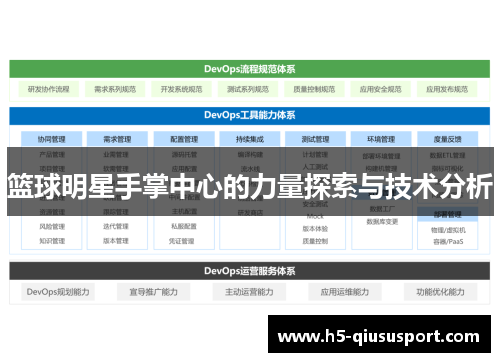Select the 研发协作流程 box
The height and width of the screenshot is (362, 500).
coord(49,89)
